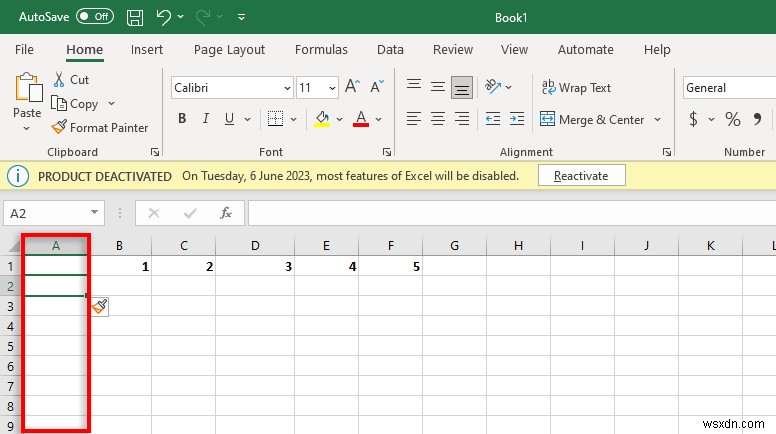
Task: Open the Font Color dropdown arrow
Action: pos(379,119)
